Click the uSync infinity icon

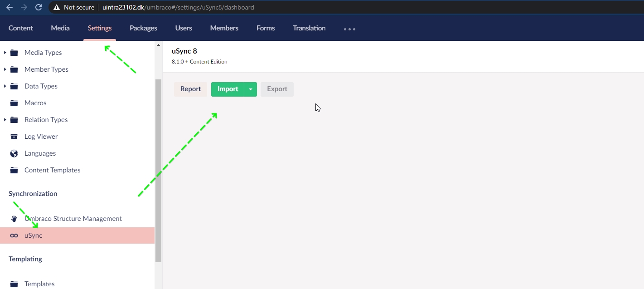pos(14,235)
